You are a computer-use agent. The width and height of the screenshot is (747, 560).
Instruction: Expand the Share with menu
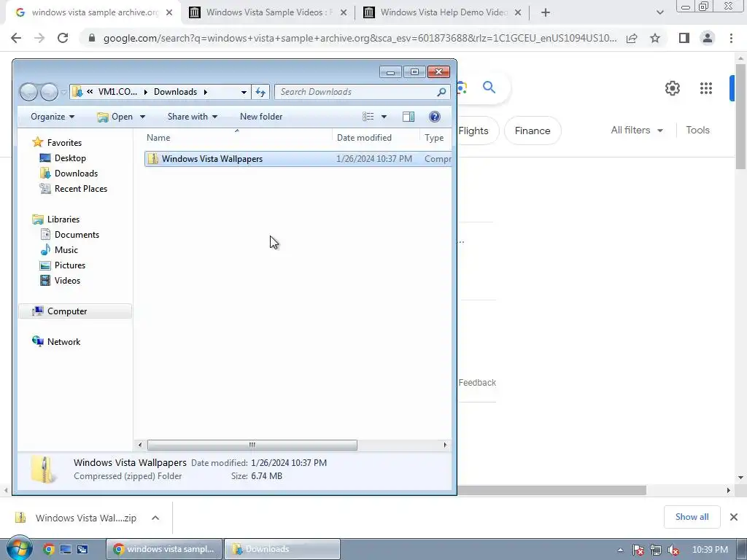coord(193,117)
